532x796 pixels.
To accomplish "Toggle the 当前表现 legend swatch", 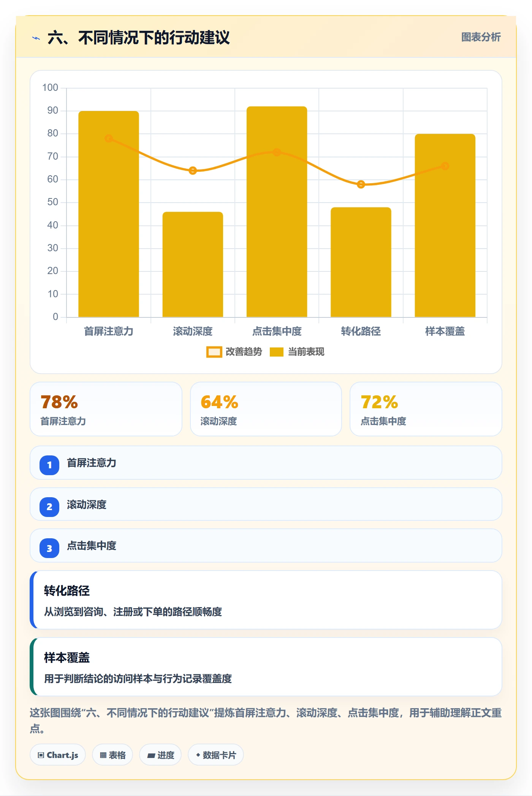I will click(x=276, y=352).
